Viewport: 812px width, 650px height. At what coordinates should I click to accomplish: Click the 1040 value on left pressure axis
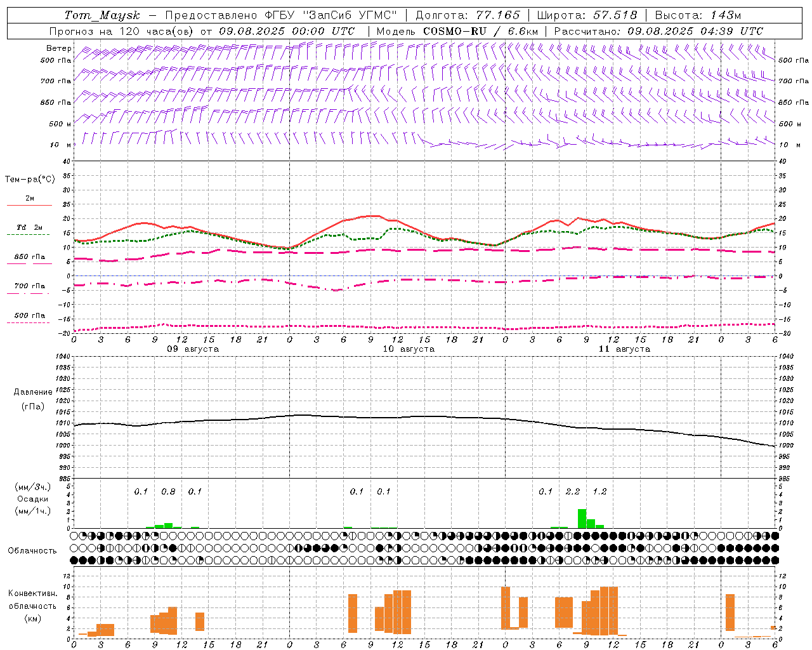(x=62, y=357)
